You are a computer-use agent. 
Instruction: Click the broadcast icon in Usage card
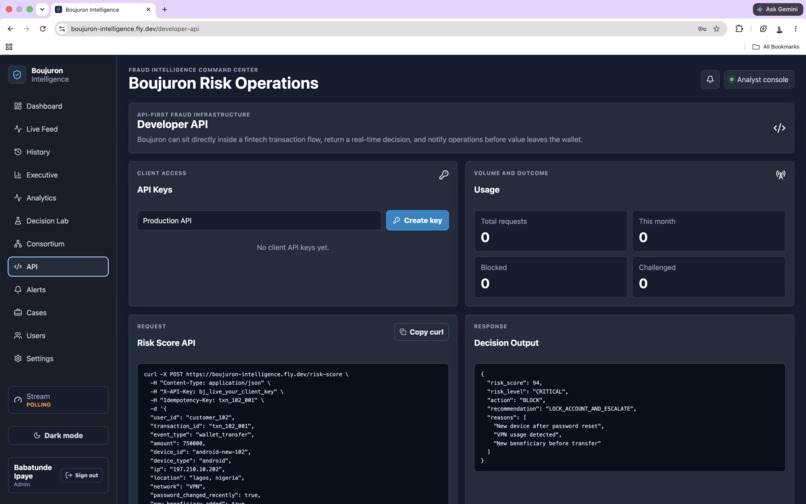click(780, 175)
